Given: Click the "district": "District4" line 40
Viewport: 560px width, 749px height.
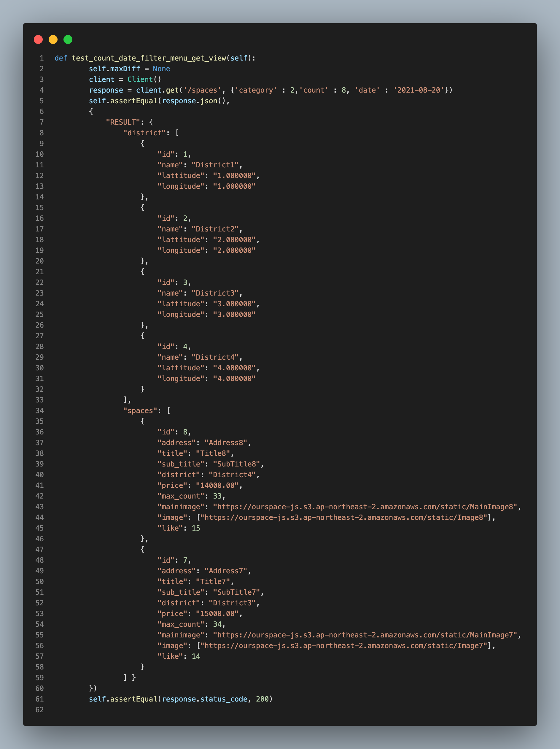Looking at the screenshot, I should (x=209, y=475).
